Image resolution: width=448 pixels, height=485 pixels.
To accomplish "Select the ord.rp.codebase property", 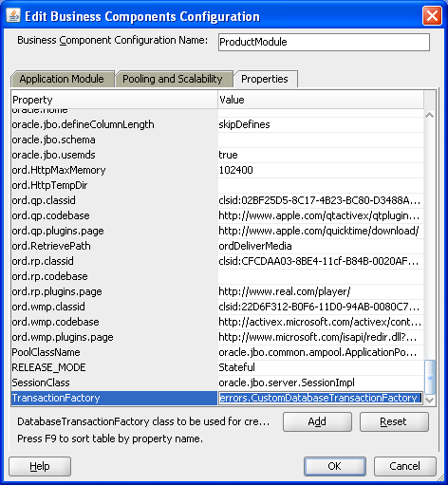I will 115,276.
